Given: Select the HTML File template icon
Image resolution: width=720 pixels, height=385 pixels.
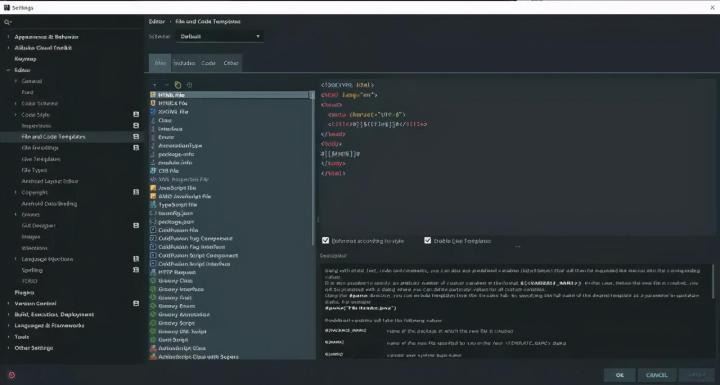Looking at the screenshot, I should (153, 95).
